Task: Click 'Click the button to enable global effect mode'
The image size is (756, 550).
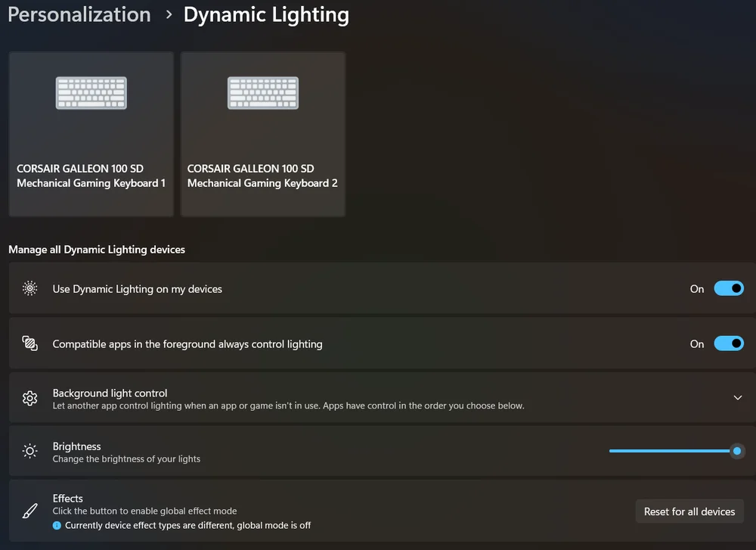Action: (x=144, y=511)
